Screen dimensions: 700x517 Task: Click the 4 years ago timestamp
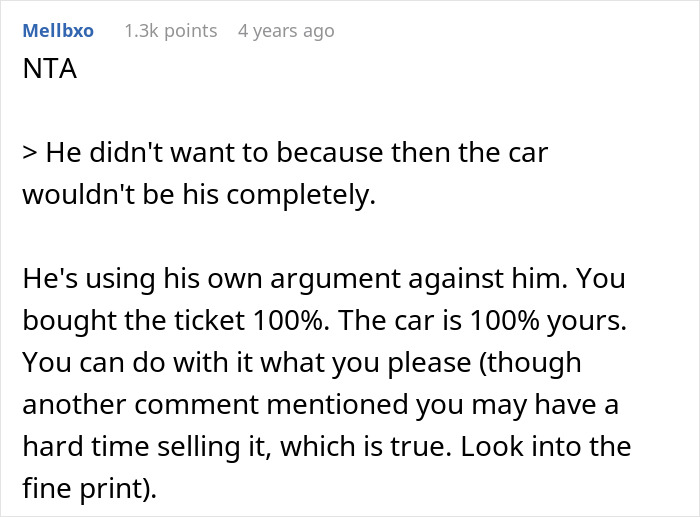286,31
